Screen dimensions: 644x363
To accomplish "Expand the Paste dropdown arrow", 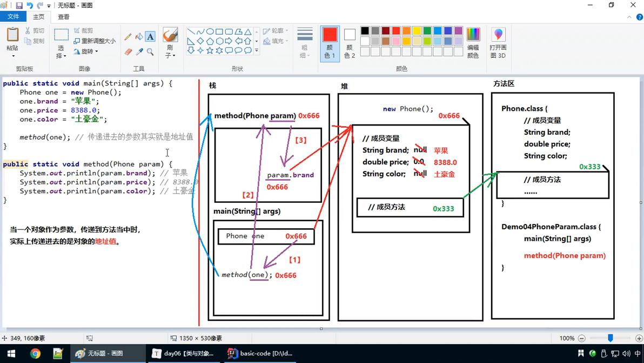I will point(13,56).
